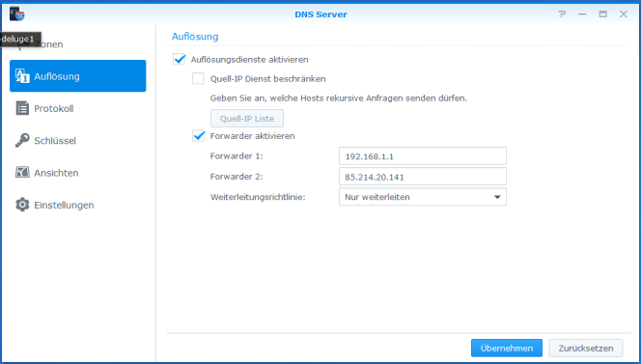This screenshot has width=641, height=364.
Task: Enable Quell-IP Dienst beschränken checkbox
Action: (198, 78)
